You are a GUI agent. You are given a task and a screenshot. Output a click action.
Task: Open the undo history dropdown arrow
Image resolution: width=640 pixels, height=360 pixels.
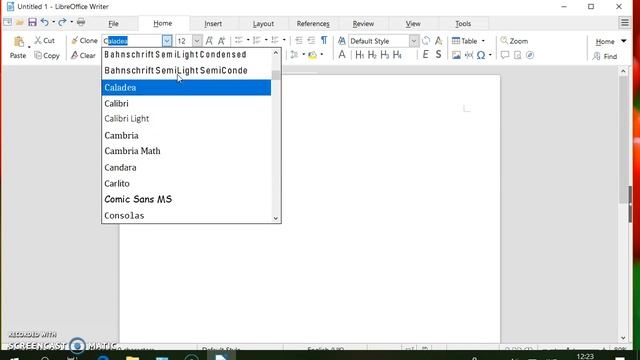pos(53,22)
